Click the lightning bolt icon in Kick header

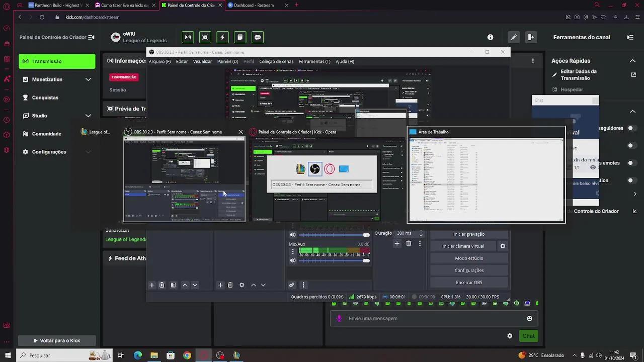[x=222, y=37]
